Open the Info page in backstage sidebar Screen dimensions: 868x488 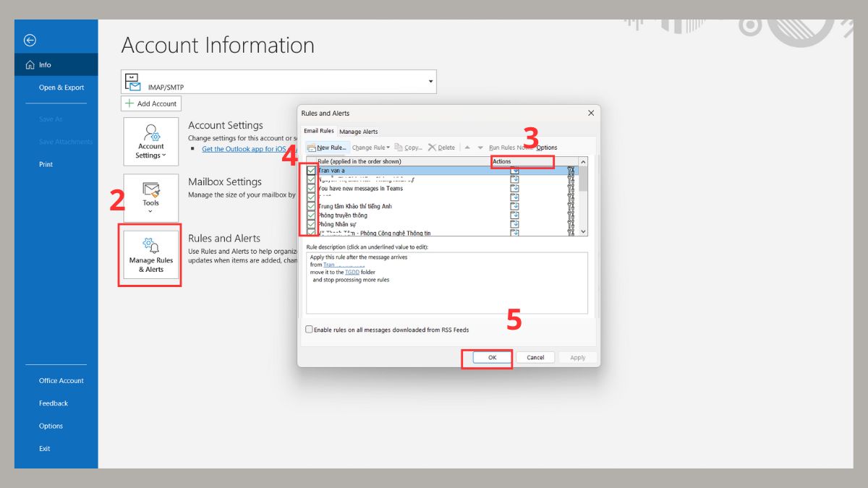tap(56, 64)
